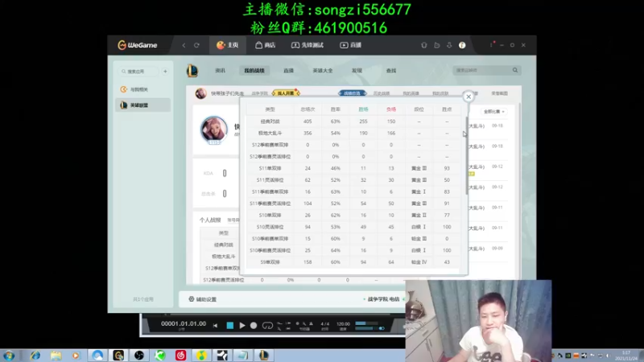Click the DAW play button
644x362 pixels.
click(x=242, y=326)
